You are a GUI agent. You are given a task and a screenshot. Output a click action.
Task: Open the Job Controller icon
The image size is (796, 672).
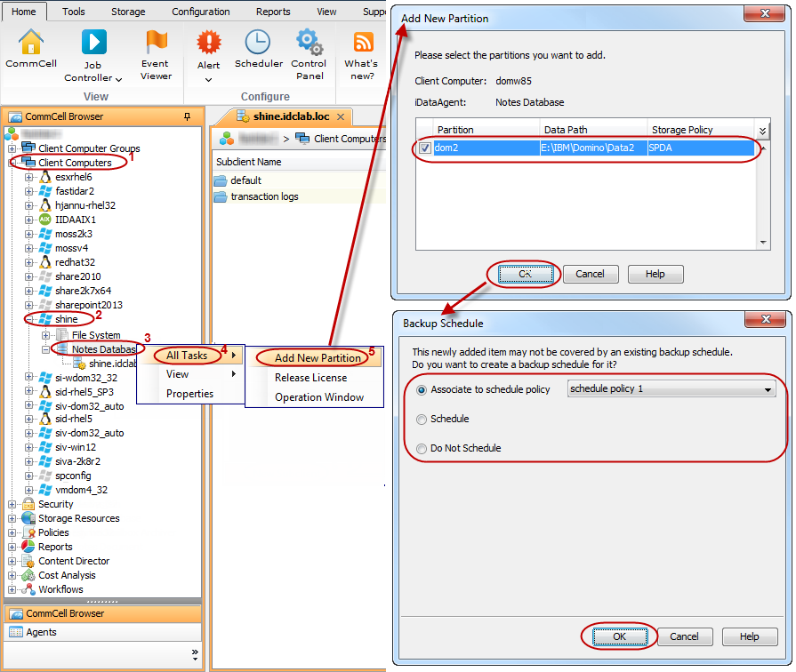[94, 42]
